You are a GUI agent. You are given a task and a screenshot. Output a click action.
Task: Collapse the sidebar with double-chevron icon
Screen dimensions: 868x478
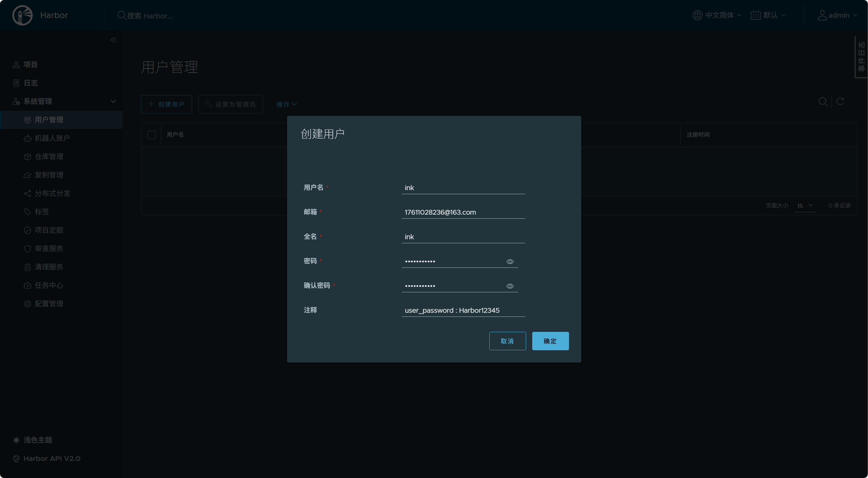click(113, 40)
